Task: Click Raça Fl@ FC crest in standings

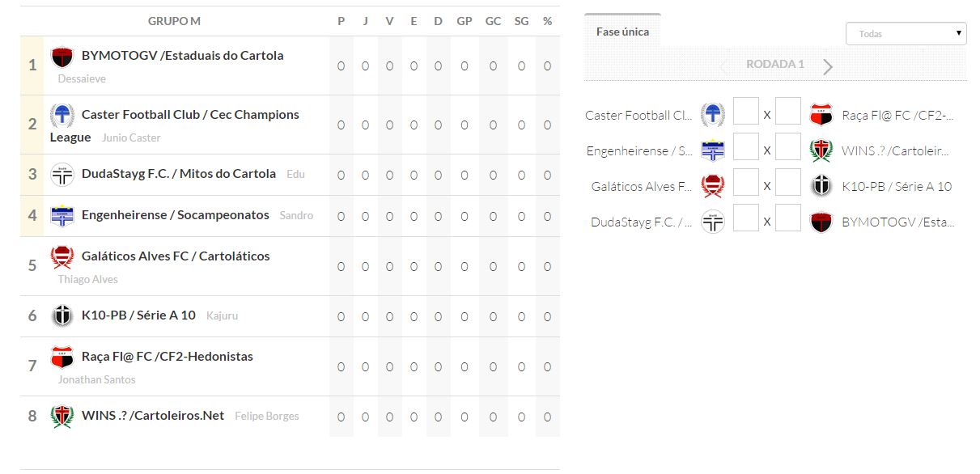Action: coord(62,358)
